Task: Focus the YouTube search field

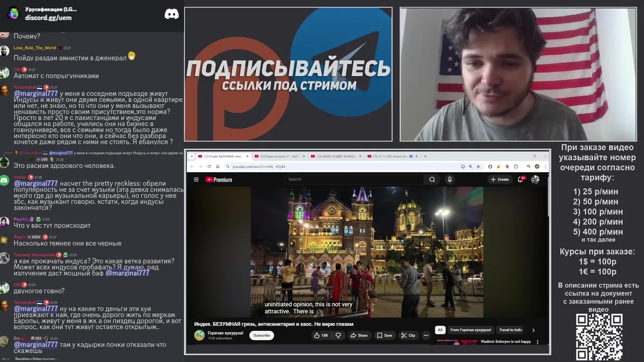Action: [355, 179]
